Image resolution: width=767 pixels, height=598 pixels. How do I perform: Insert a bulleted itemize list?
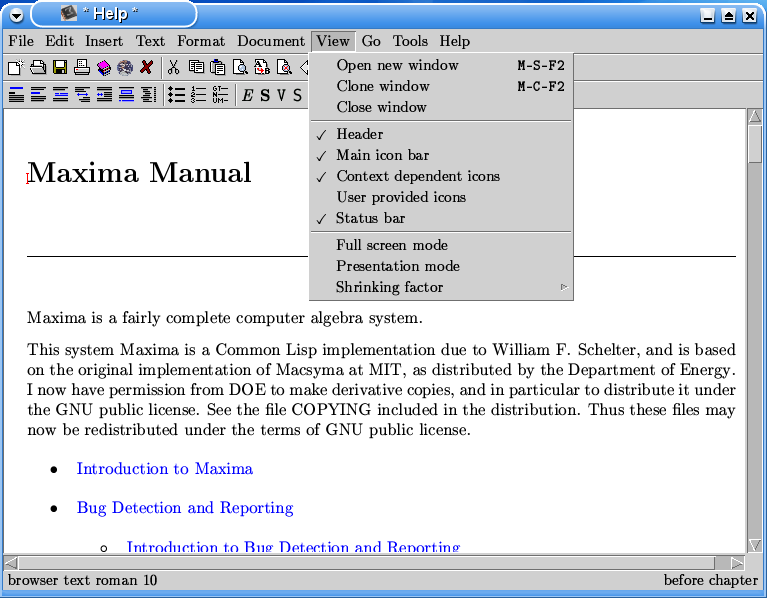pos(176,94)
